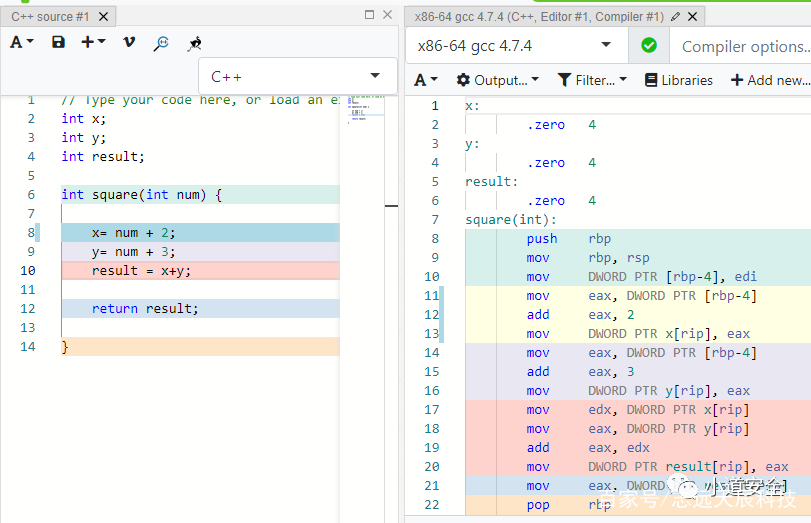Click the CppInsights magnifier icon
Screen dimensions: 811x523
point(161,43)
